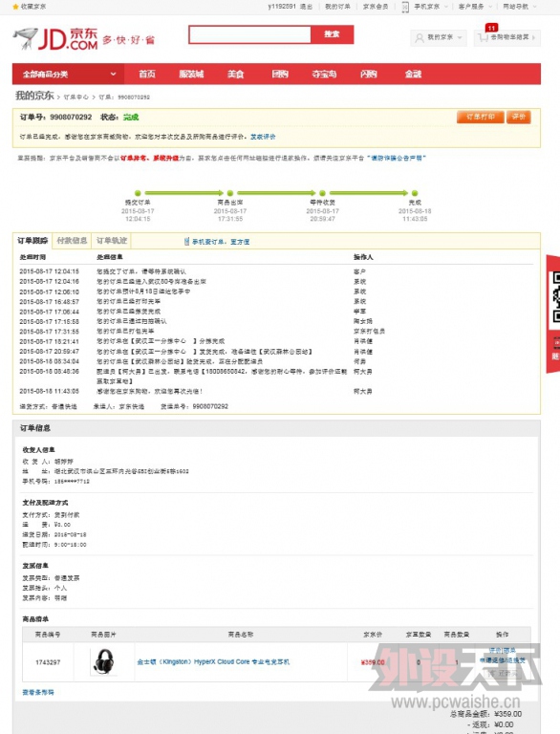Click the 我的京东 breadcrumb heading
This screenshot has width=560, height=734.
coord(34,96)
